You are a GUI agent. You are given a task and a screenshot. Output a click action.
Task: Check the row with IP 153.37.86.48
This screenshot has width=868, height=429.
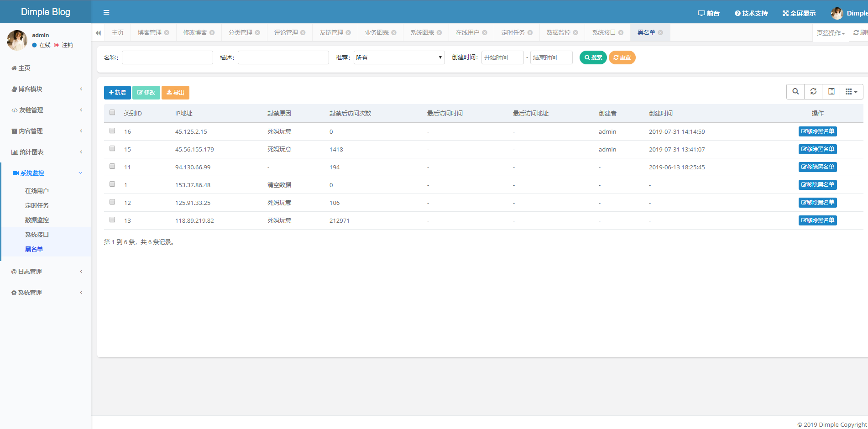click(x=112, y=184)
